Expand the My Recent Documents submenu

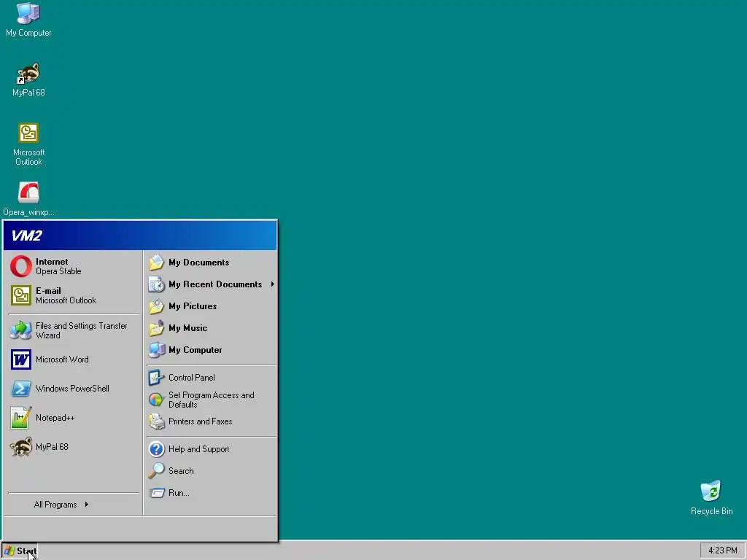tap(211, 284)
